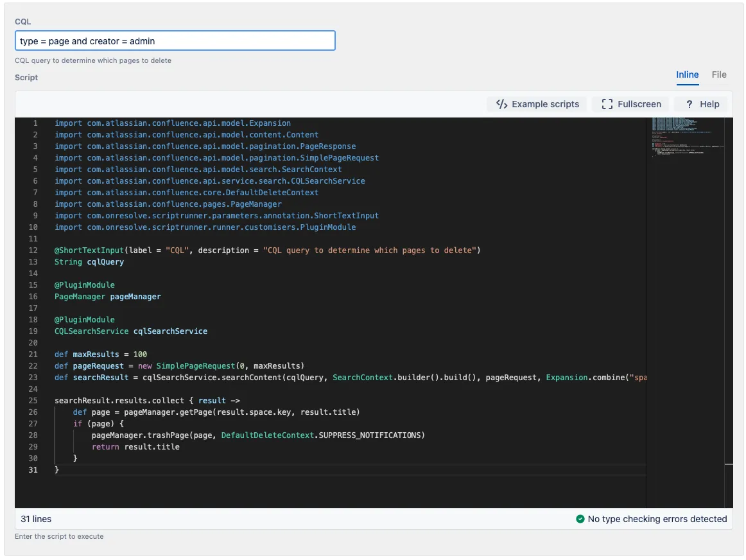Open the Help button
746x560 pixels.
point(702,104)
